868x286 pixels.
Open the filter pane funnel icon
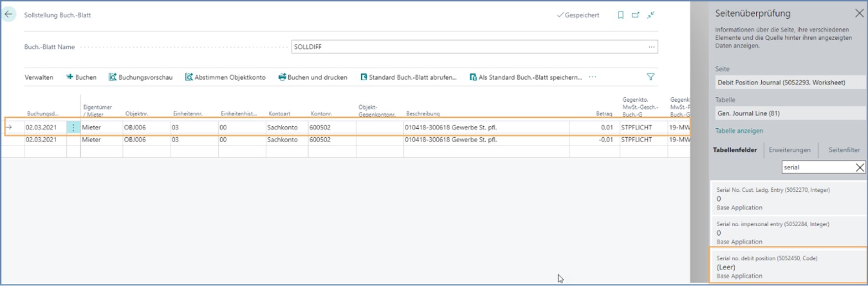coord(651,77)
